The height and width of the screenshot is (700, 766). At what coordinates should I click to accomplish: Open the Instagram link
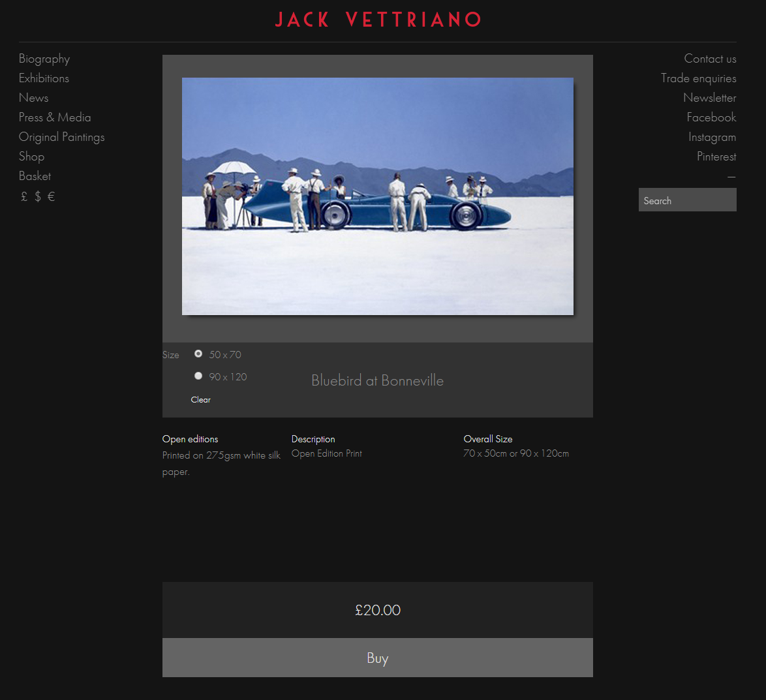point(712,137)
